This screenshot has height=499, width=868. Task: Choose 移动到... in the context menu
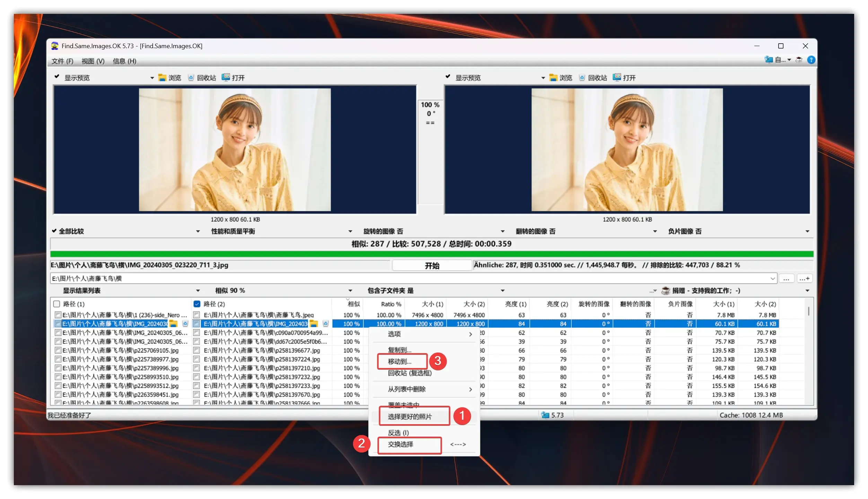[400, 361]
